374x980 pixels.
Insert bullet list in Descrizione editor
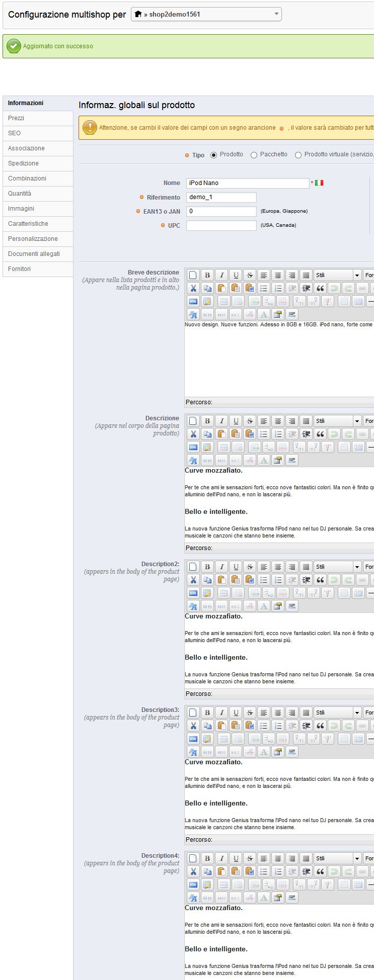pos(263,434)
